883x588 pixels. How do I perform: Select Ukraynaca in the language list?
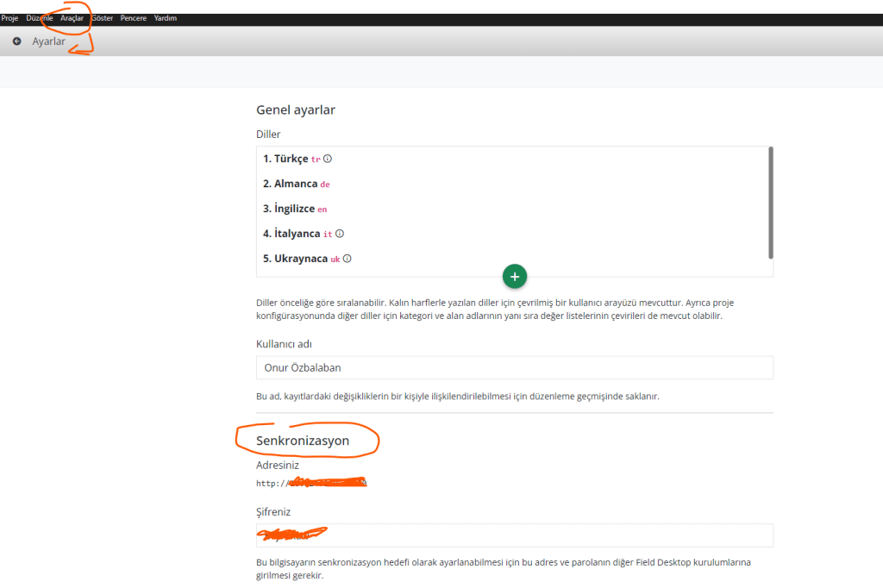tap(296, 259)
